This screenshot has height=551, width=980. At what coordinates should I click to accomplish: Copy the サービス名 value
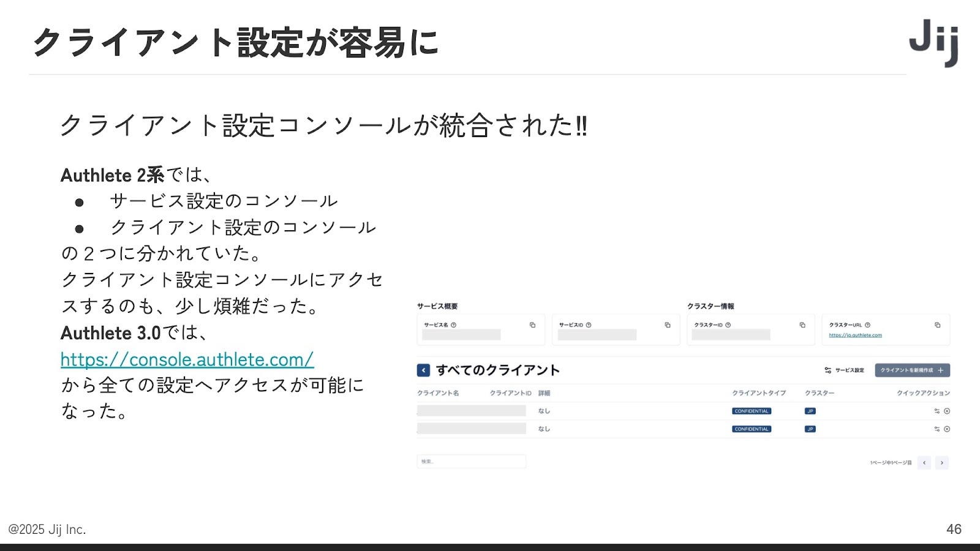click(x=532, y=325)
